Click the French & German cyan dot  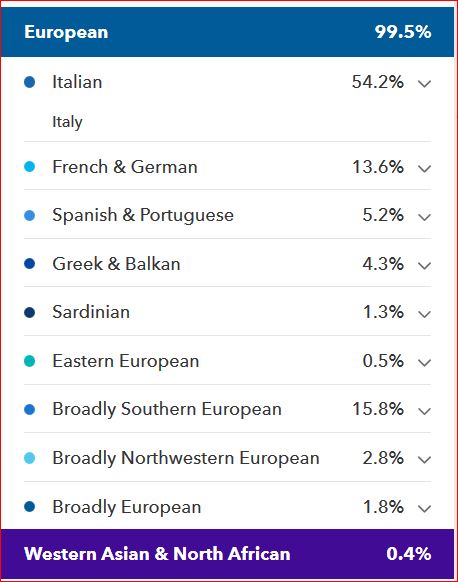pyautogui.click(x=30, y=167)
